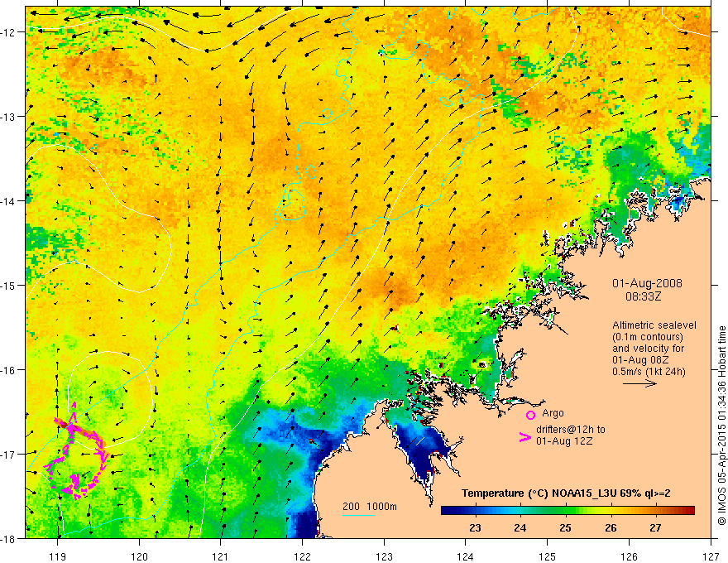728x563 pixels.
Task: Click the latitude axis label '-14'
Action: (8, 200)
